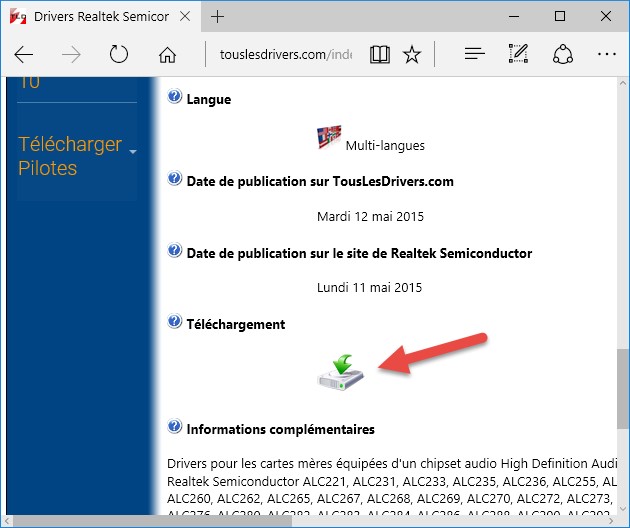
Task: Click the help icon next to Langue
Action: point(174,98)
